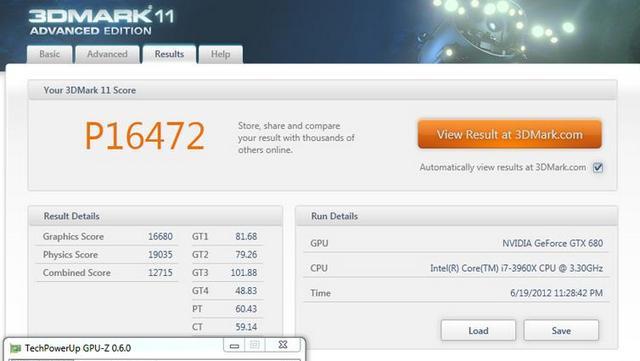Click the GPU name NVIDIA GeForce GTX 680
Image resolution: width=640 pixels, height=361 pixels.
552,243
